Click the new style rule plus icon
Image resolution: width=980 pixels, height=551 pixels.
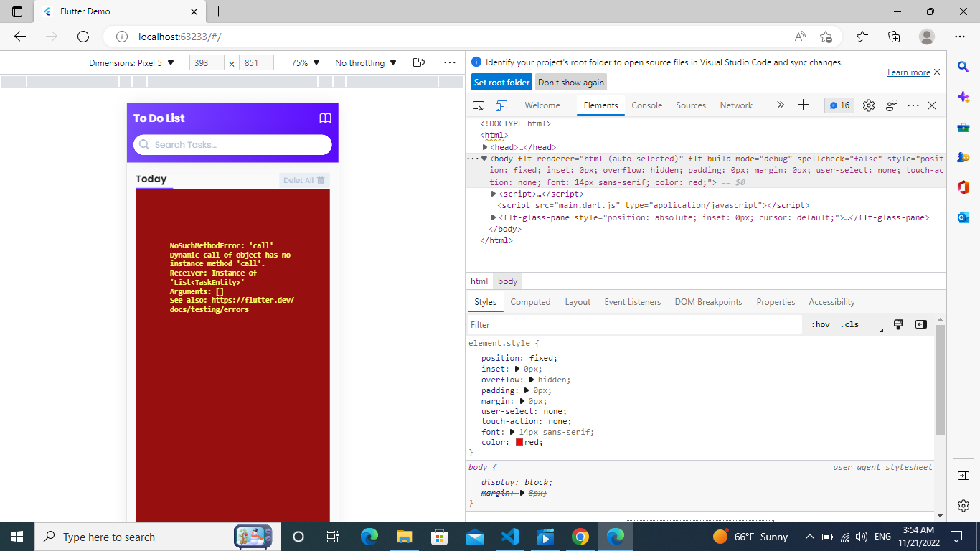(875, 324)
